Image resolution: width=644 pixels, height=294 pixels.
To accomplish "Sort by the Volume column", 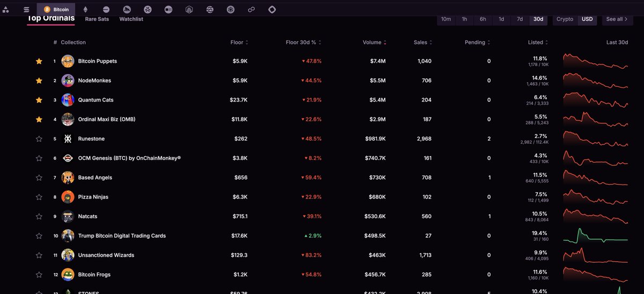I will tap(374, 42).
